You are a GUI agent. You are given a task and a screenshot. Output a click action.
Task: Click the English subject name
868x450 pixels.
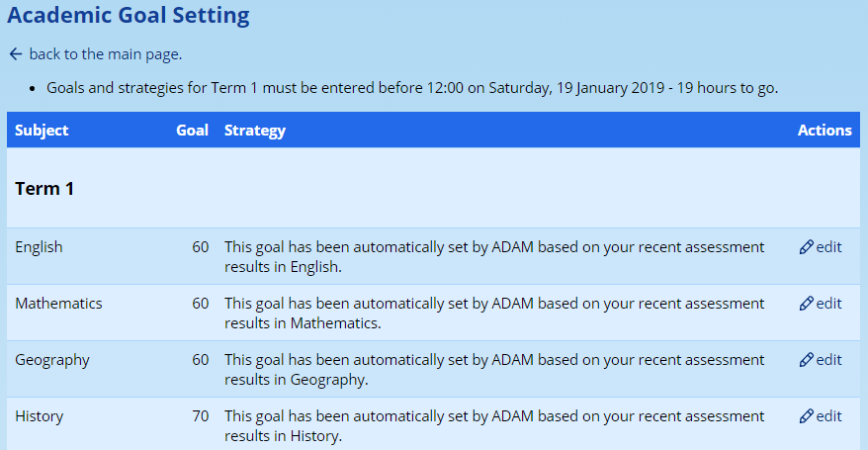click(39, 247)
